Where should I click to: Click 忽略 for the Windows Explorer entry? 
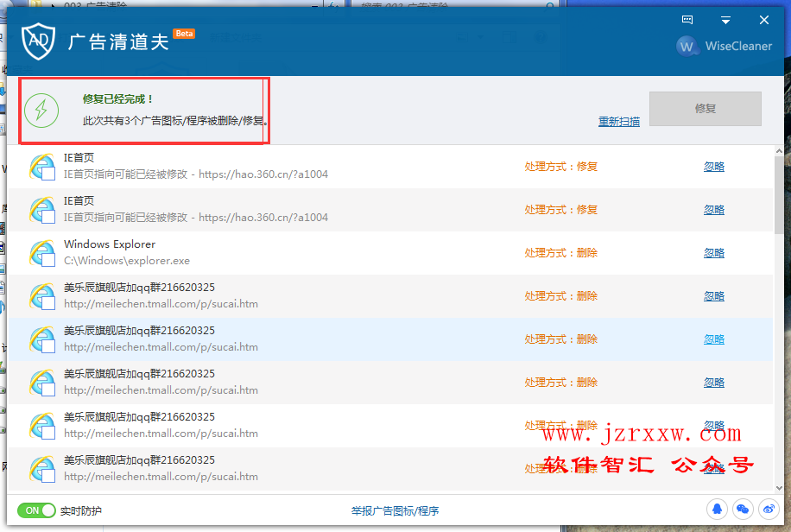[x=714, y=253]
